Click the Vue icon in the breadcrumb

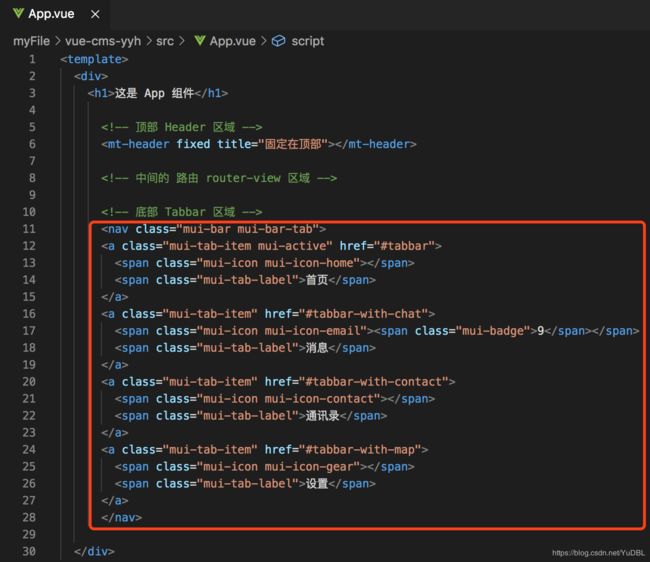pyautogui.click(x=200, y=41)
